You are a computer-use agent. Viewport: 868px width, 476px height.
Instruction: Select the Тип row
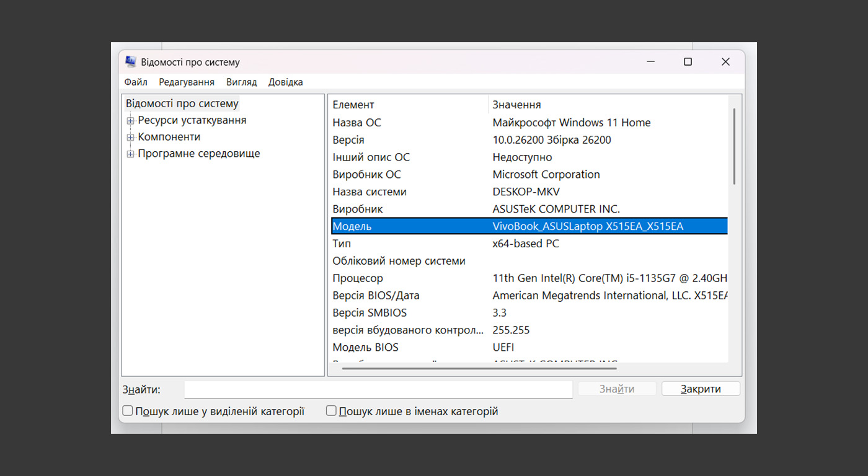[x=528, y=244]
